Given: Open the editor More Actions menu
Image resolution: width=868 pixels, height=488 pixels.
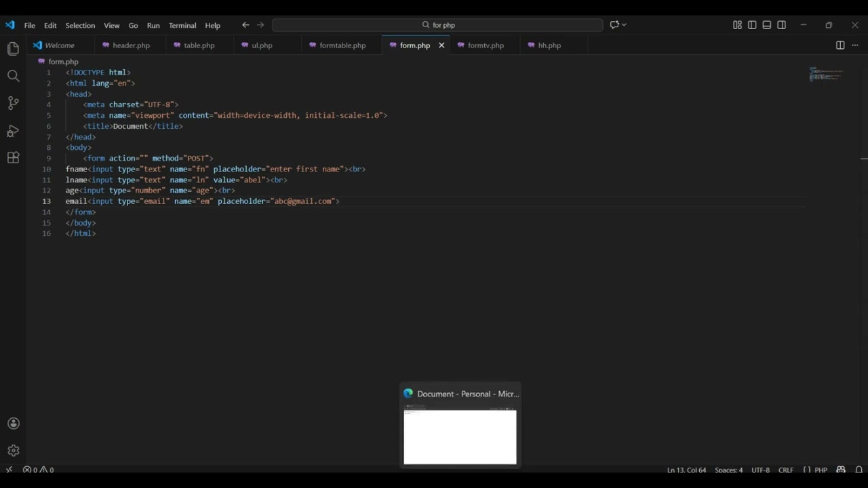Looking at the screenshot, I should (854, 45).
